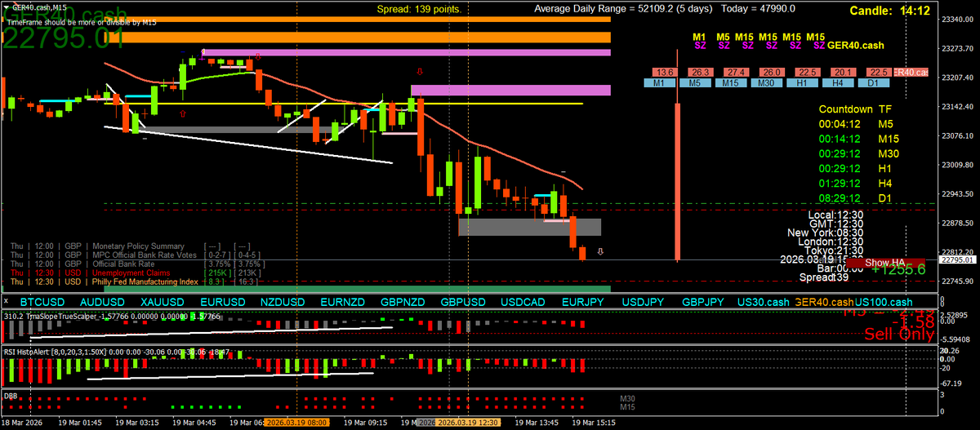Select the blue H4 timeframe button
The image size is (980, 430).
[x=837, y=83]
